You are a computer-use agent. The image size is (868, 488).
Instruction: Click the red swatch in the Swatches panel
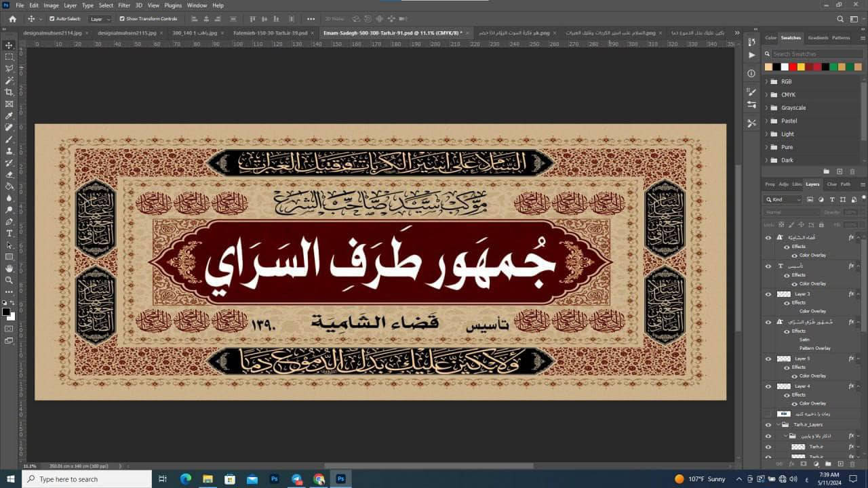pos(793,66)
